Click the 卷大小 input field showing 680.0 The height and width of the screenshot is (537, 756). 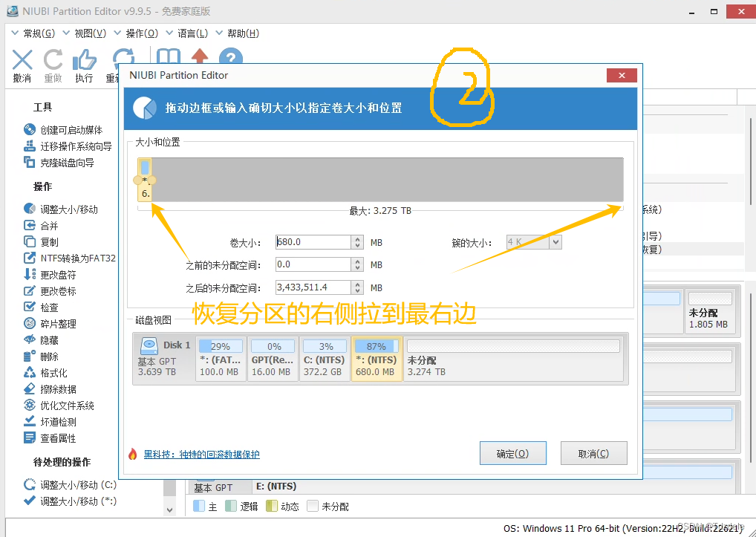313,242
